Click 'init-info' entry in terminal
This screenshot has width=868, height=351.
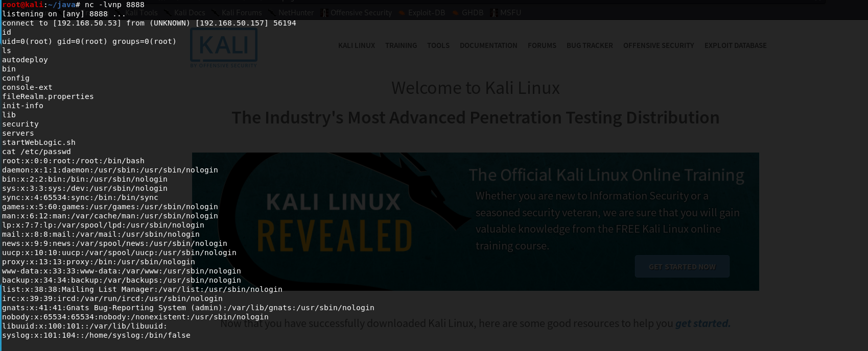[x=22, y=106]
